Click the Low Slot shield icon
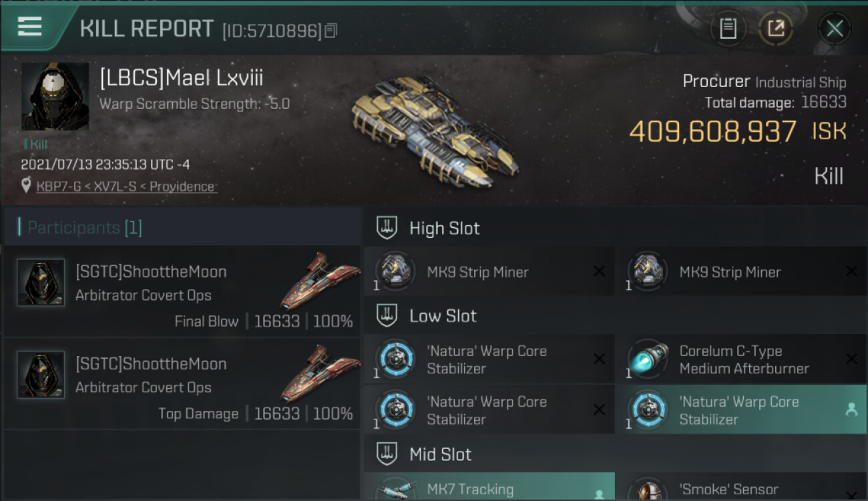Viewport: 868px width, 501px height. [x=387, y=315]
